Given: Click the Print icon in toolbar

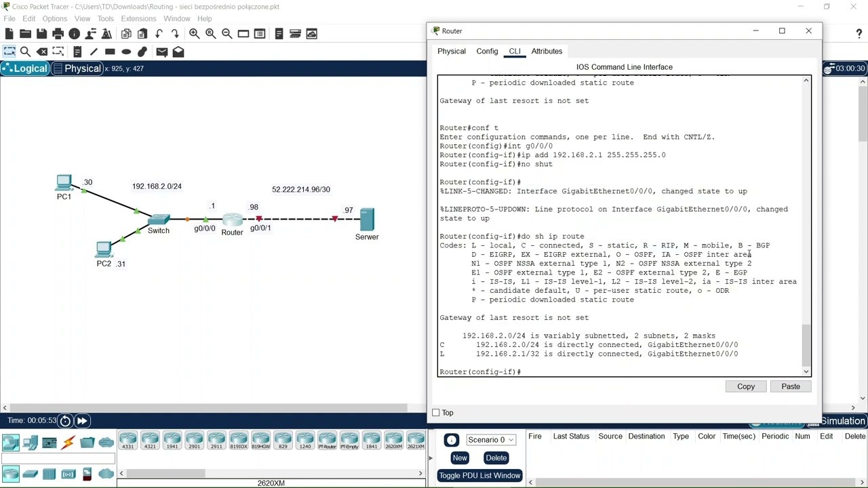Looking at the screenshot, I should click(58, 33).
